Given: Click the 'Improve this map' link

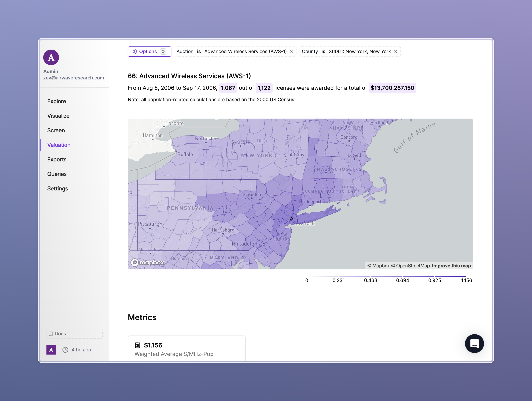Looking at the screenshot, I should point(451,266).
